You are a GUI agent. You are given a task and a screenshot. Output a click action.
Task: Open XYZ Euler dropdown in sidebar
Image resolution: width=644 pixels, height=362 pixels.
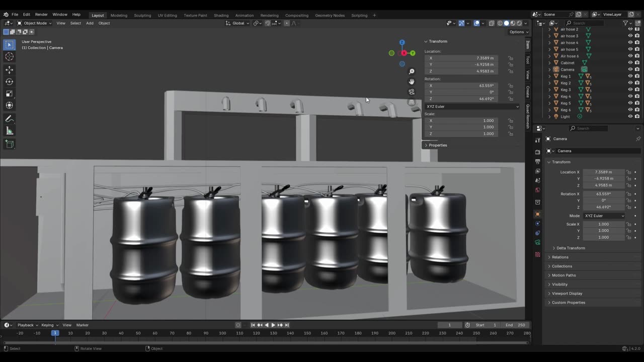point(472,107)
